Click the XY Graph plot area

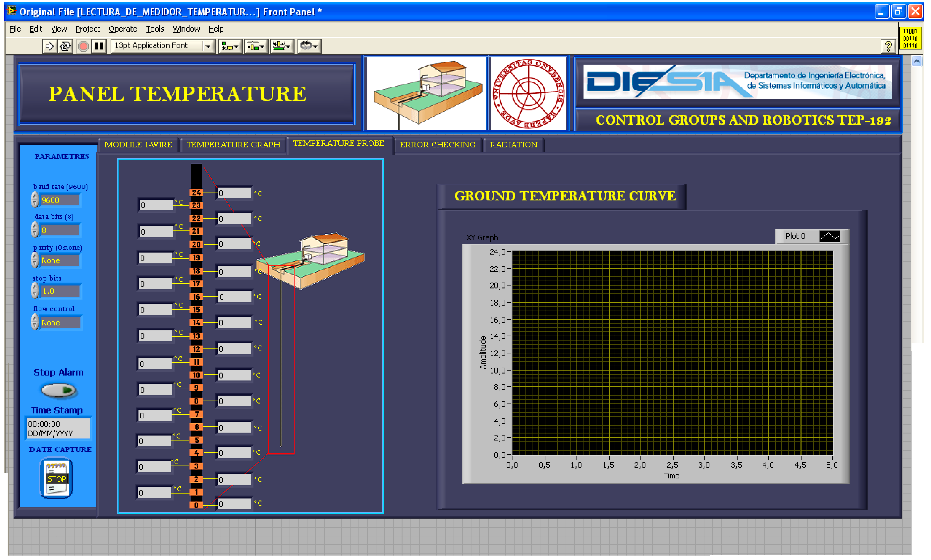coord(672,353)
